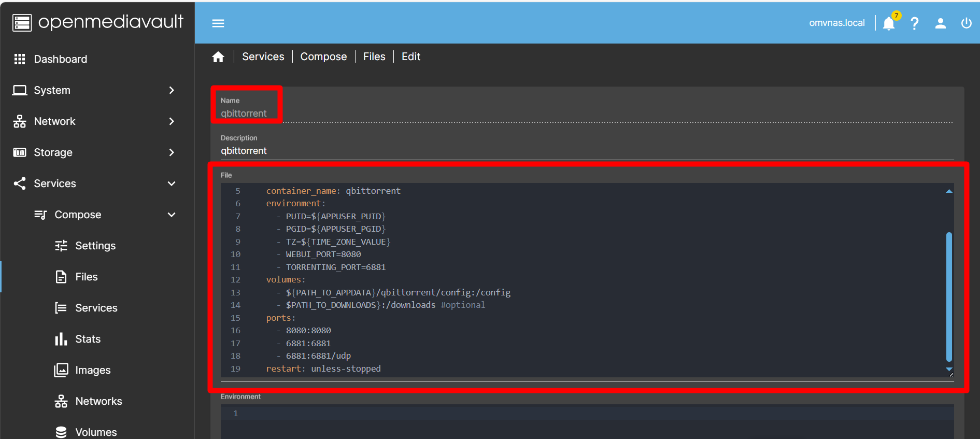
Task: Click the container_name line in editor
Action: click(333, 191)
